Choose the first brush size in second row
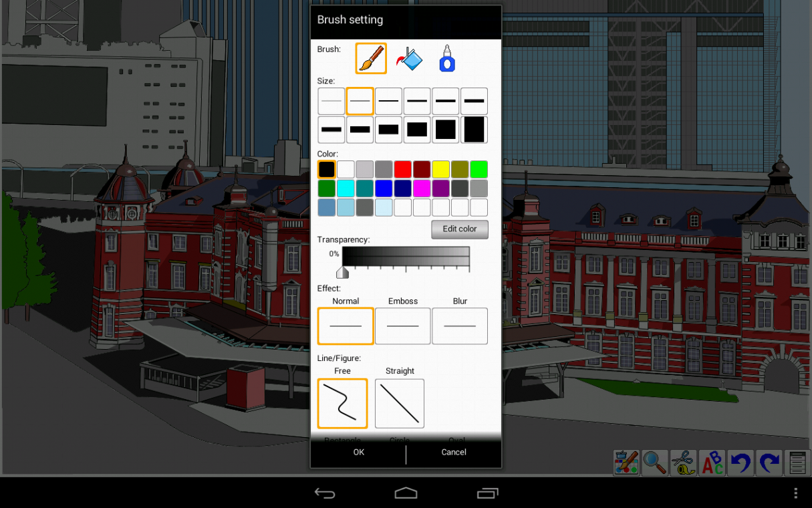This screenshot has width=812, height=508. point(331,130)
